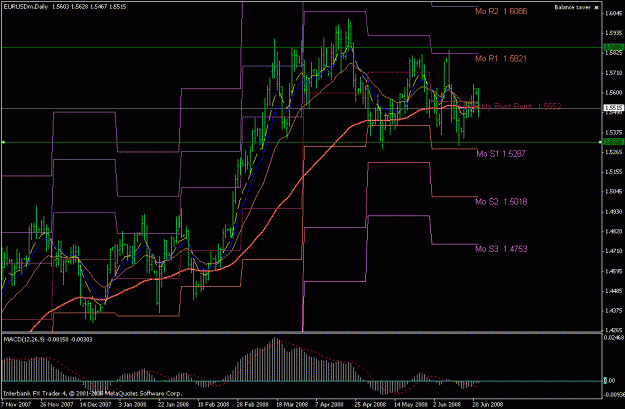
Task: Click the 14 Dec 2007 date label
Action: 95,404
